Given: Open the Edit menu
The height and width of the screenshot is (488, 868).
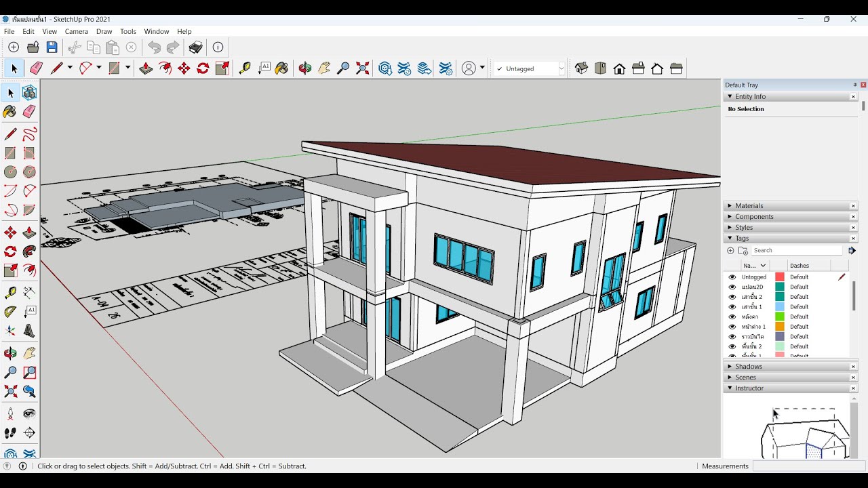Looking at the screenshot, I should pos(28,32).
